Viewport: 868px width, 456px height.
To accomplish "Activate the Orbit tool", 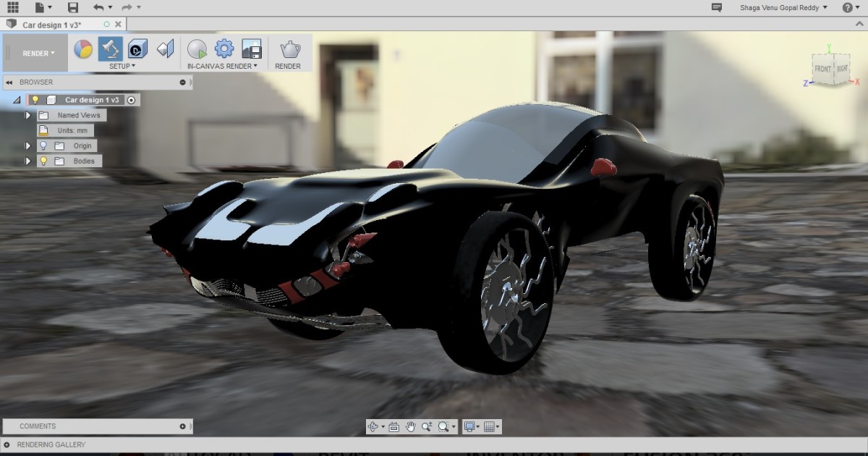I will [373, 426].
